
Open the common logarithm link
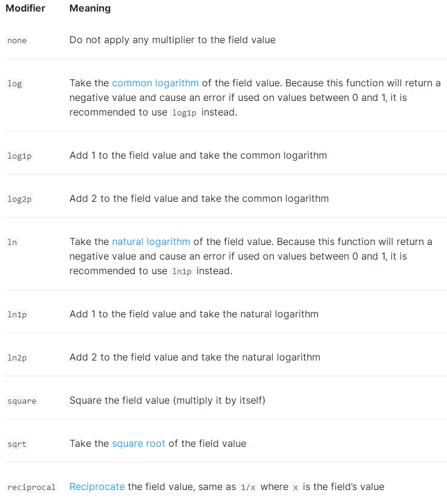155,83
